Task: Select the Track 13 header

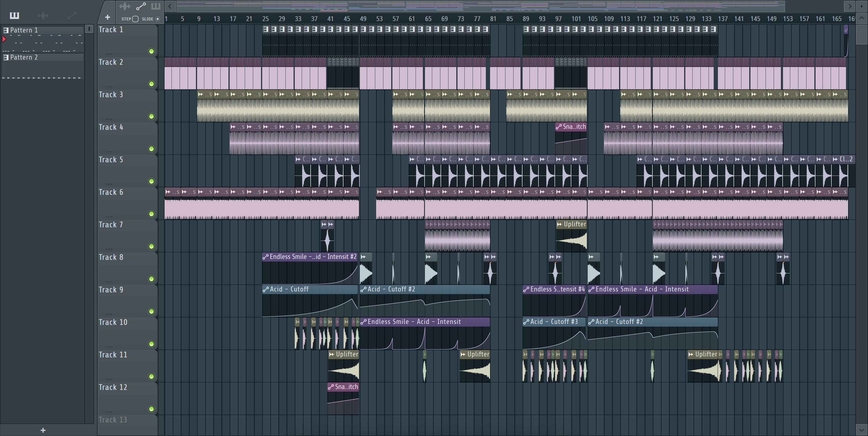Action: click(x=127, y=425)
